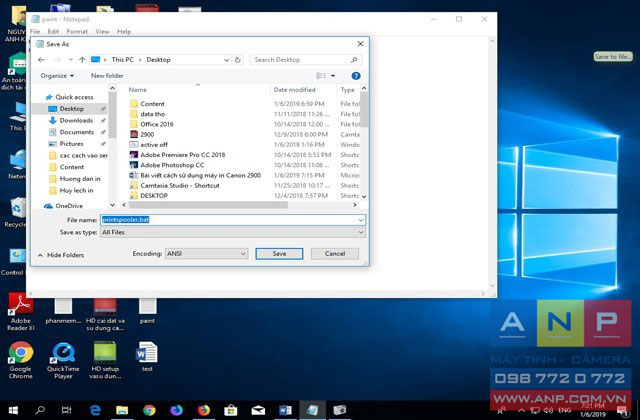This screenshot has width=640, height=420.
Task: Open Notepad Help menu
Action: pyautogui.click(x=124, y=31)
